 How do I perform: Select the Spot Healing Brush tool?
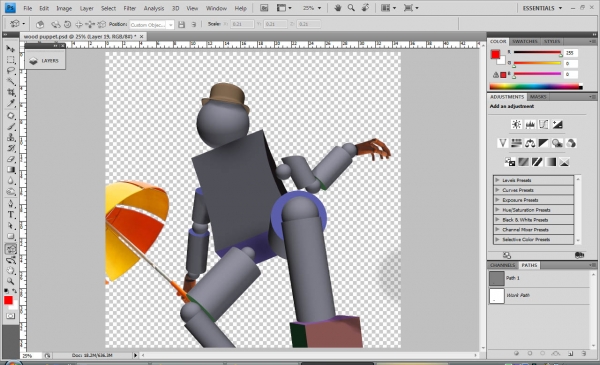(x=10, y=116)
